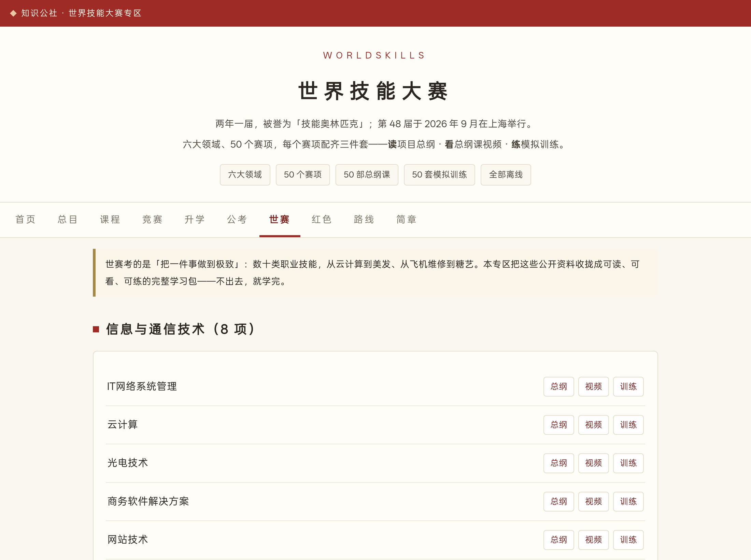This screenshot has width=751, height=560.
Task: Click the WORLDSKILLS label above the title
Action: click(374, 55)
